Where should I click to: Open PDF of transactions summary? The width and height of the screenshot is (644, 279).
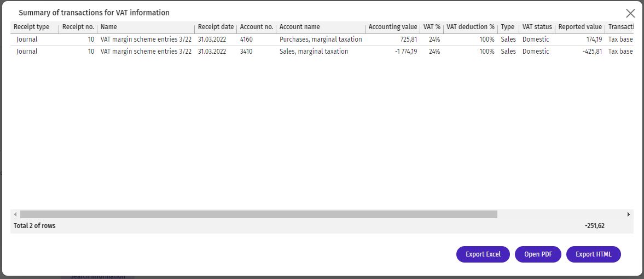tap(538, 254)
